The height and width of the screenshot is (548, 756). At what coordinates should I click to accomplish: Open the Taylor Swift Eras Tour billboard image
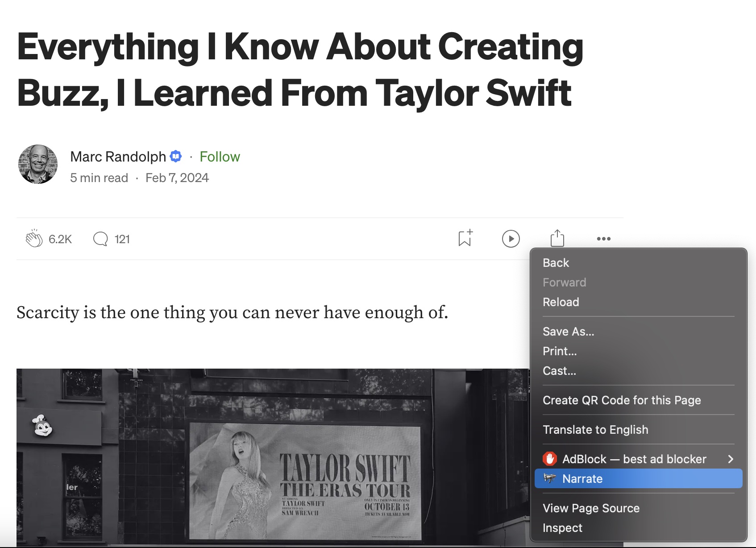273,457
